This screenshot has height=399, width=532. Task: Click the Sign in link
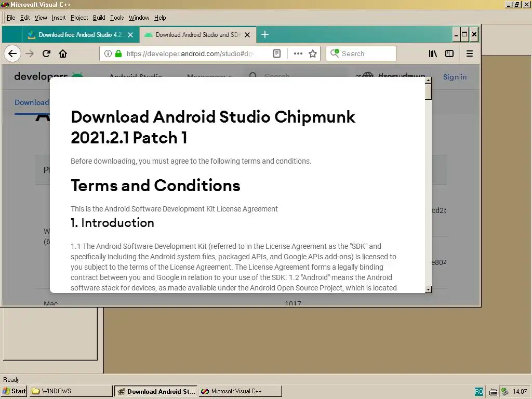click(x=455, y=77)
